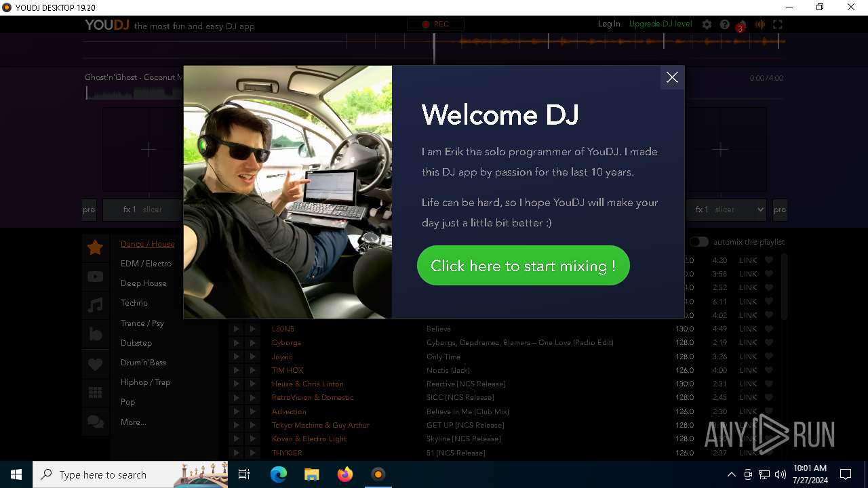Click artist Kovan & Electro Light
The image size is (868, 488).
(x=309, y=439)
